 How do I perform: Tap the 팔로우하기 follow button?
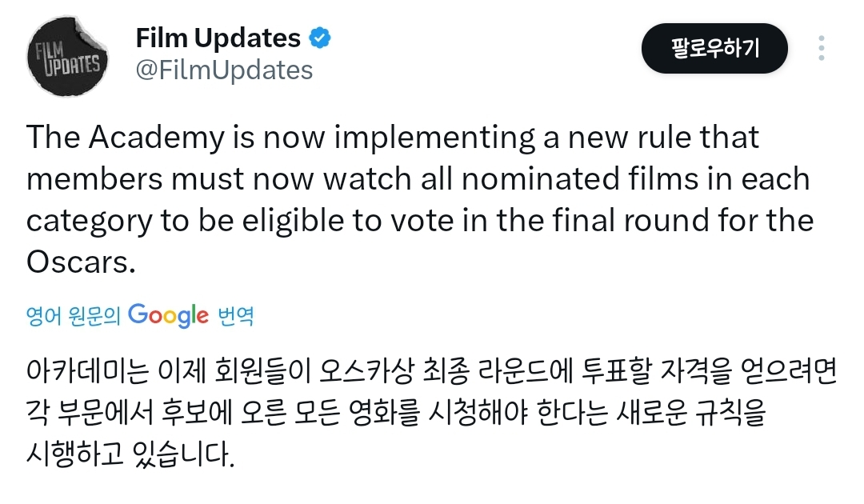click(714, 49)
